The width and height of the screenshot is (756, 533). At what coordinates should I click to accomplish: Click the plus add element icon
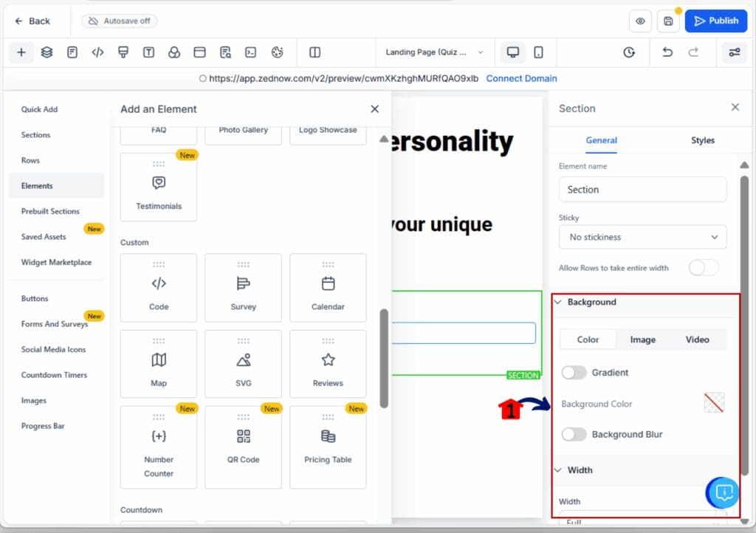pos(21,52)
